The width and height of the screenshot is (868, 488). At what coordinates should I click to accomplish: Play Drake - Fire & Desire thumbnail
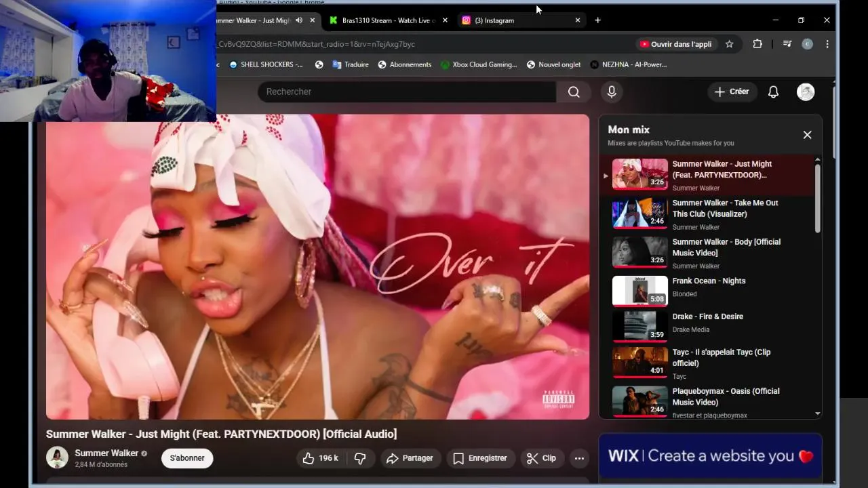click(639, 327)
